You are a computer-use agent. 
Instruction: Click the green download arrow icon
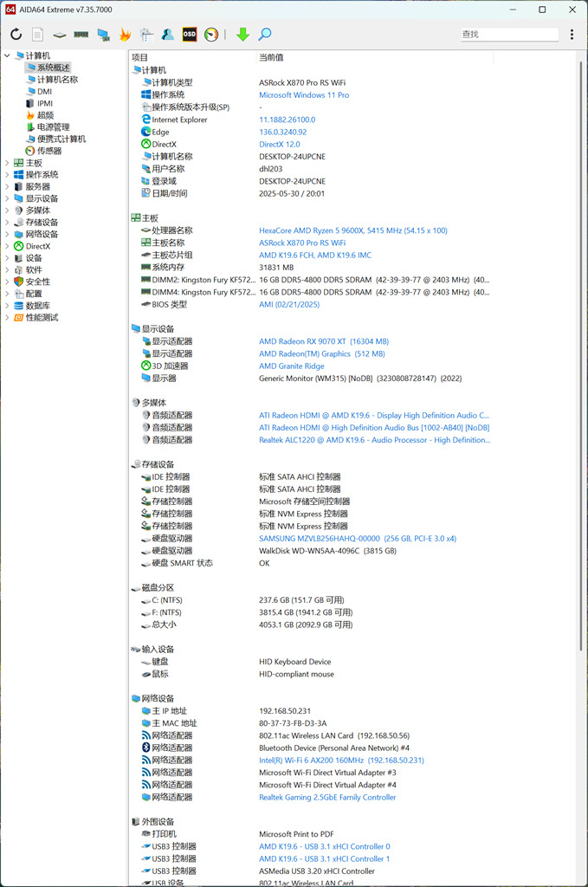point(242,35)
